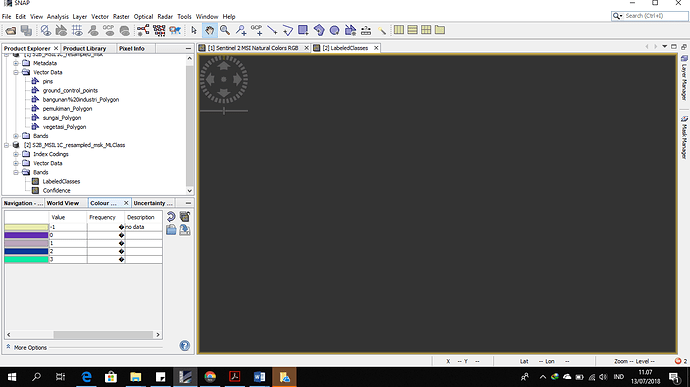Viewport: 690px width, 387px height.
Task: Pick the Draw Polyline tool
Action: click(288, 30)
